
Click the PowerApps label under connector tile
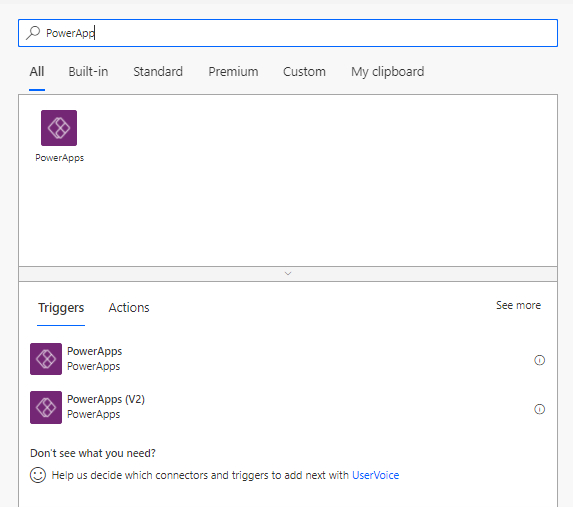(60, 158)
